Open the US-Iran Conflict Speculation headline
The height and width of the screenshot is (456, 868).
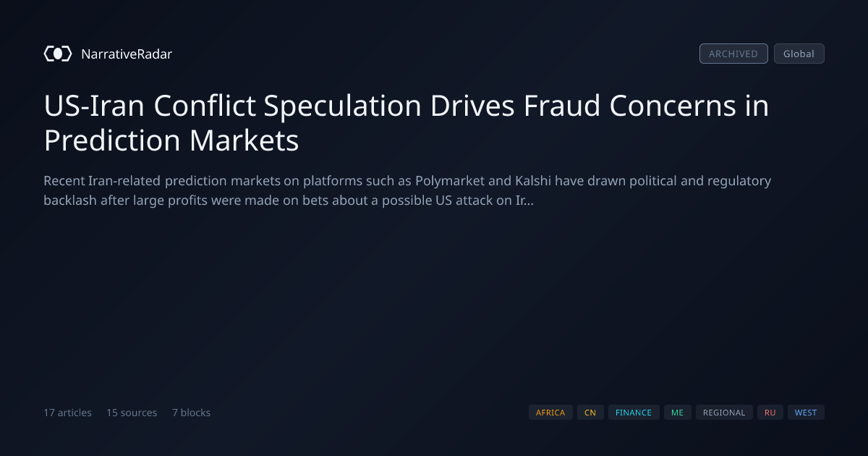[x=407, y=123]
